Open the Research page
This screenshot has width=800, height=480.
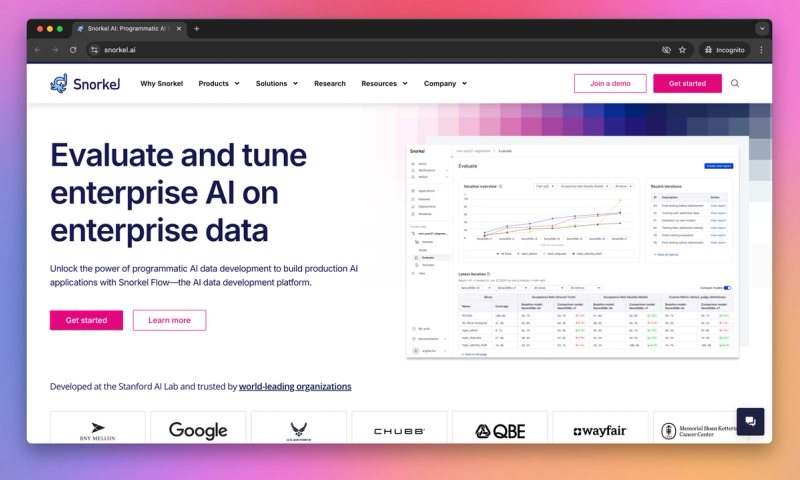330,84
